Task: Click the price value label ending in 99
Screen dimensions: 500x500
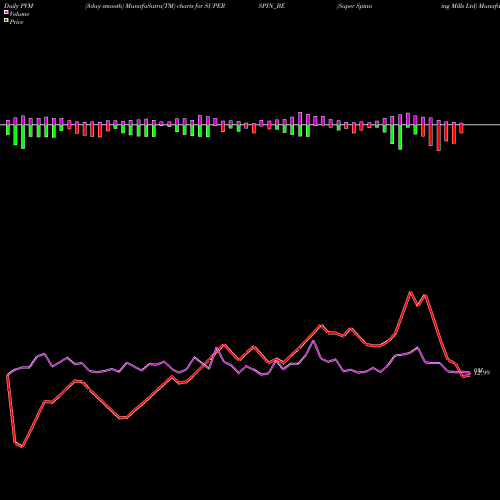Action: click(482, 372)
